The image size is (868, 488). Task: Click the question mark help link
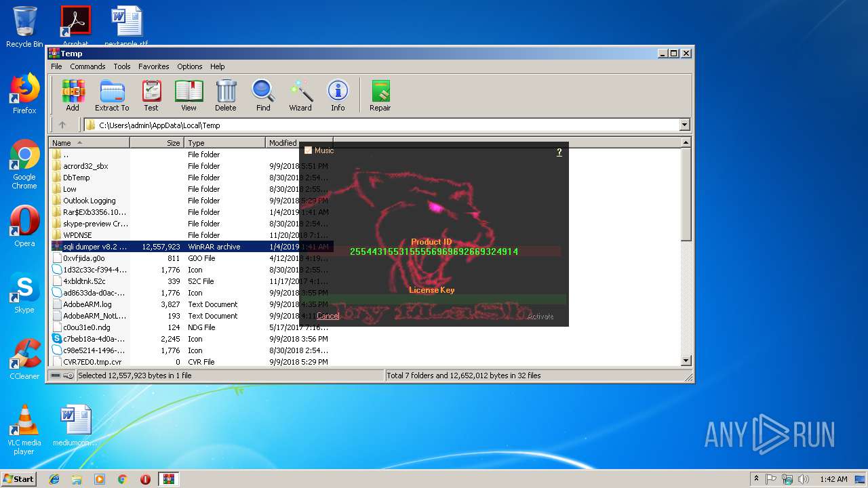coord(559,152)
